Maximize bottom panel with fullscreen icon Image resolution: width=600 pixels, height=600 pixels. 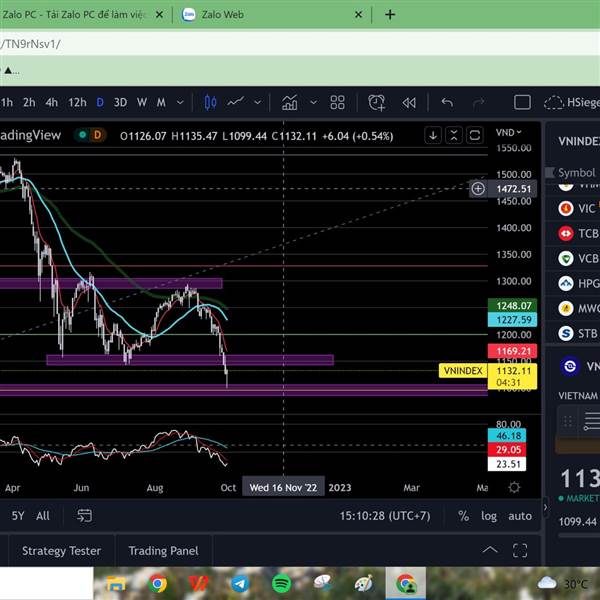(520, 551)
